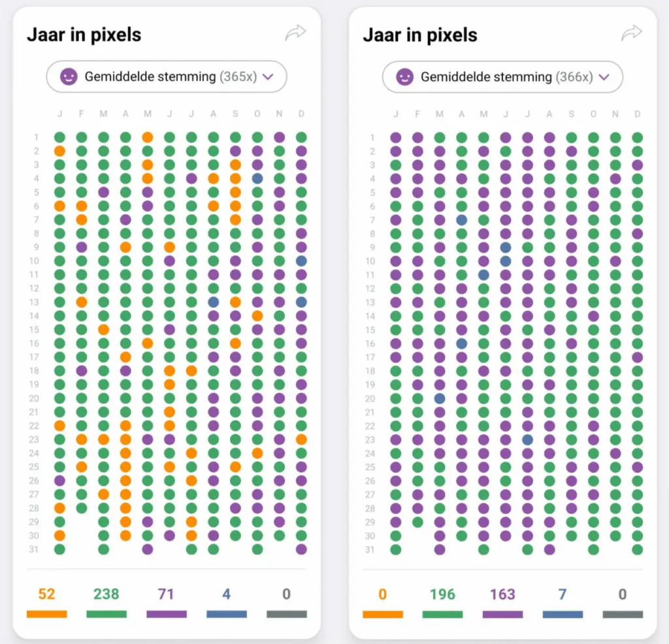This screenshot has height=644, width=669.
Task: Click gray mood count 0 in right card
Action: click(x=623, y=594)
